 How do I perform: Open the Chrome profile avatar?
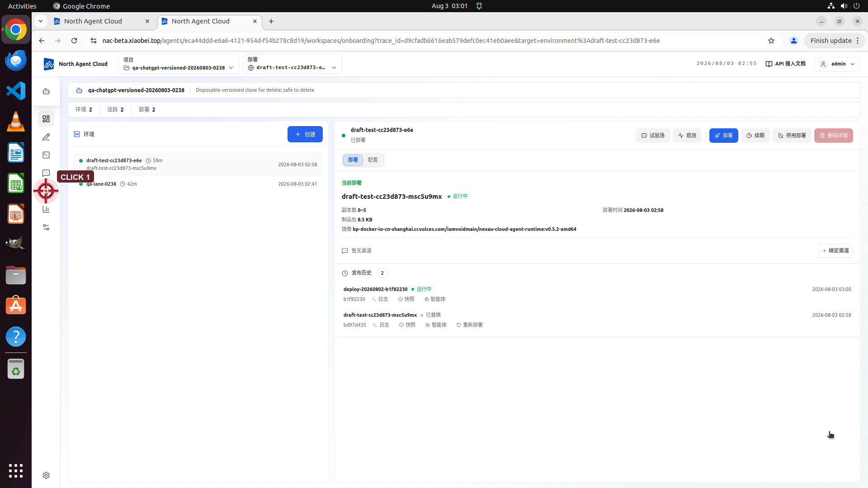(x=793, y=41)
